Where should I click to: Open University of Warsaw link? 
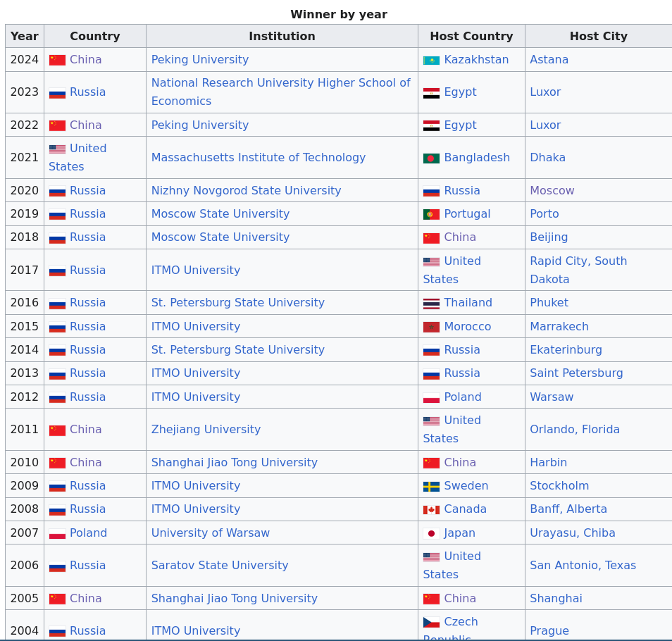point(211,533)
